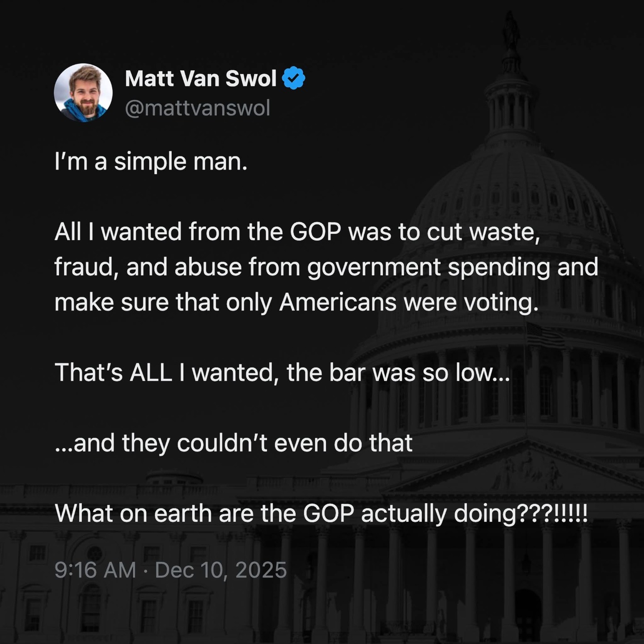Click the "9:16 AM" timestamp

95,570
